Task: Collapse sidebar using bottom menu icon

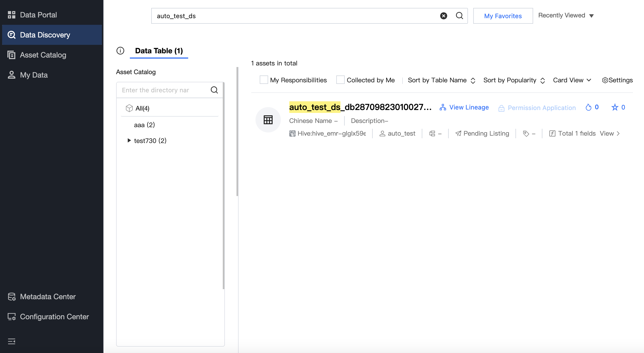Action: pyautogui.click(x=12, y=341)
